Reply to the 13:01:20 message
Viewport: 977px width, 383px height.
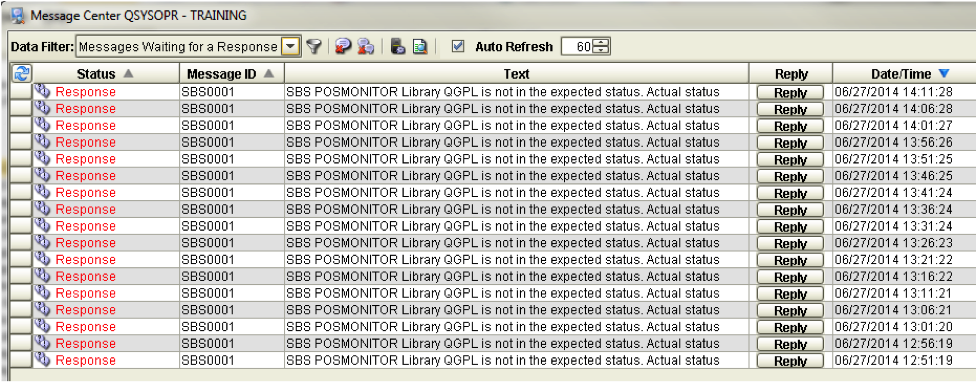coord(790,328)
